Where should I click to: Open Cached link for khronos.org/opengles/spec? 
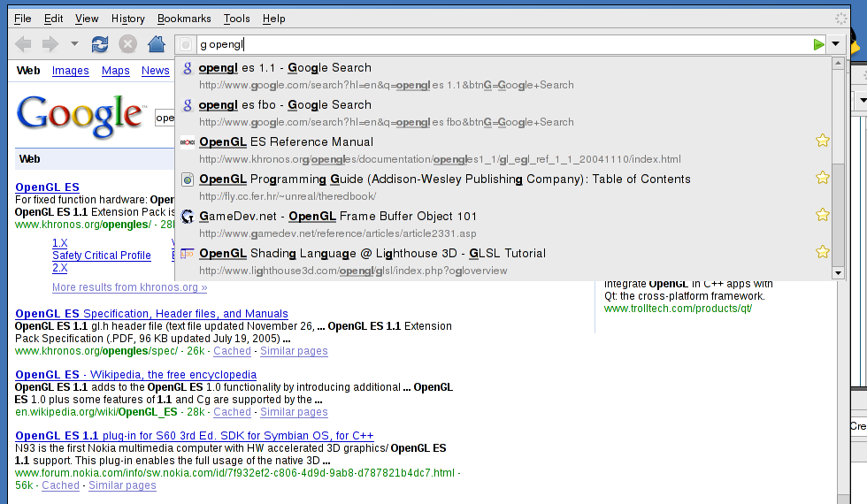point(232,351)
